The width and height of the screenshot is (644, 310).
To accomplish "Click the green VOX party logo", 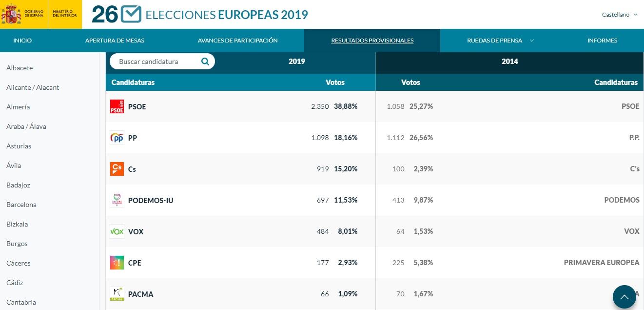I will pos(117,231).
